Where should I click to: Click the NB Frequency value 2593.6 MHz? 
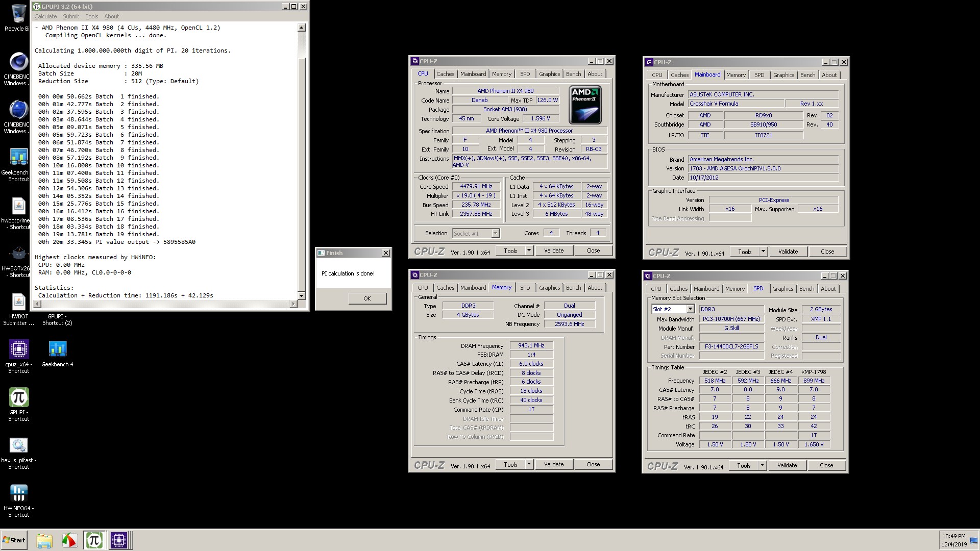(x=569, y=324)
